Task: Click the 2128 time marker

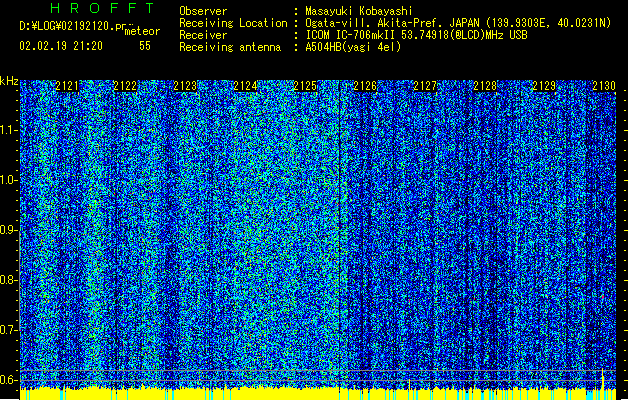Action: 485,86
